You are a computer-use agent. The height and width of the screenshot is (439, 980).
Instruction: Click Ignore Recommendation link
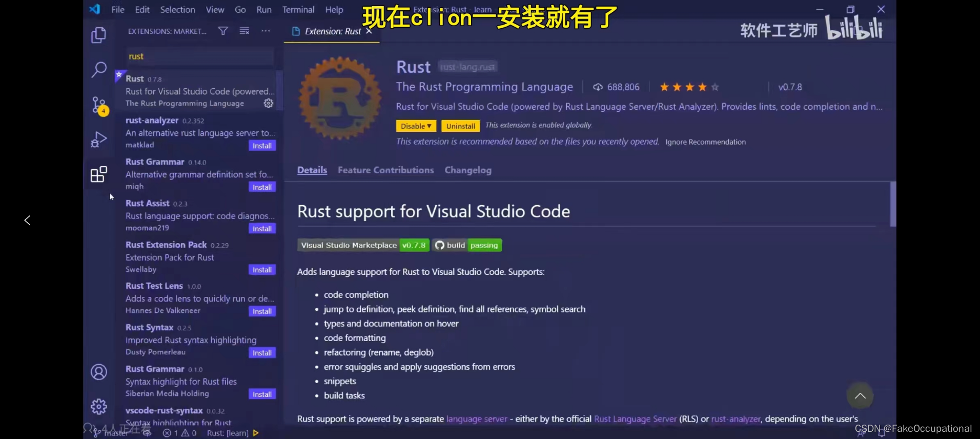point(706,142)
